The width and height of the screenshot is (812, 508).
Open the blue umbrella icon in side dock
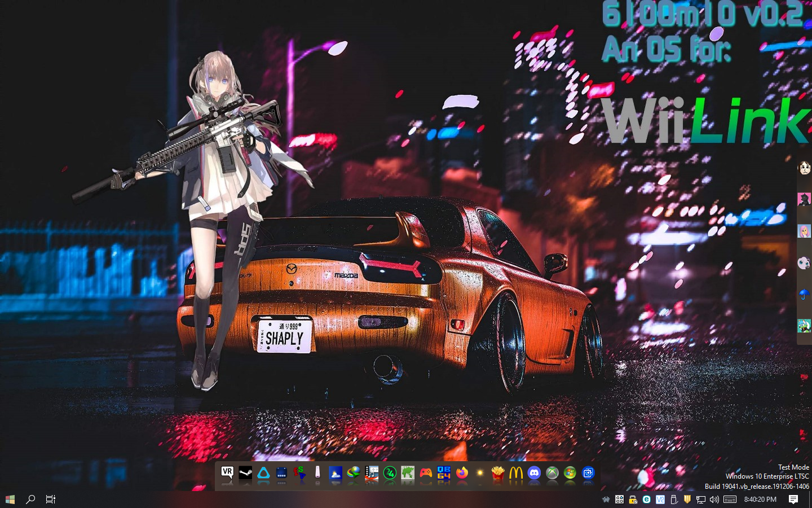(x=804, y=294)
